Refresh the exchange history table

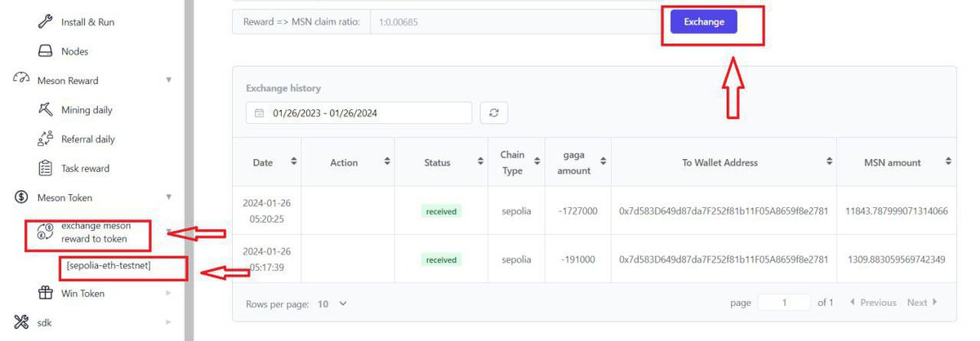click(493, 113)
